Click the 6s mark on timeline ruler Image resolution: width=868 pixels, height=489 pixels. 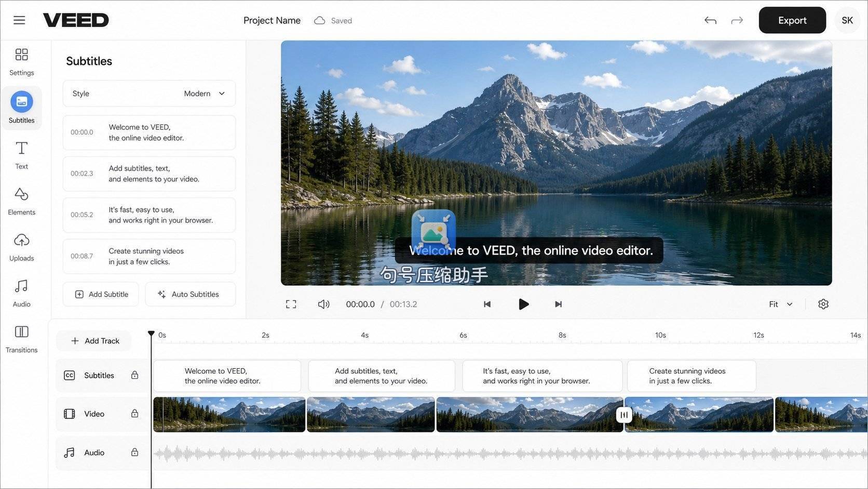[x=463, y=335]
